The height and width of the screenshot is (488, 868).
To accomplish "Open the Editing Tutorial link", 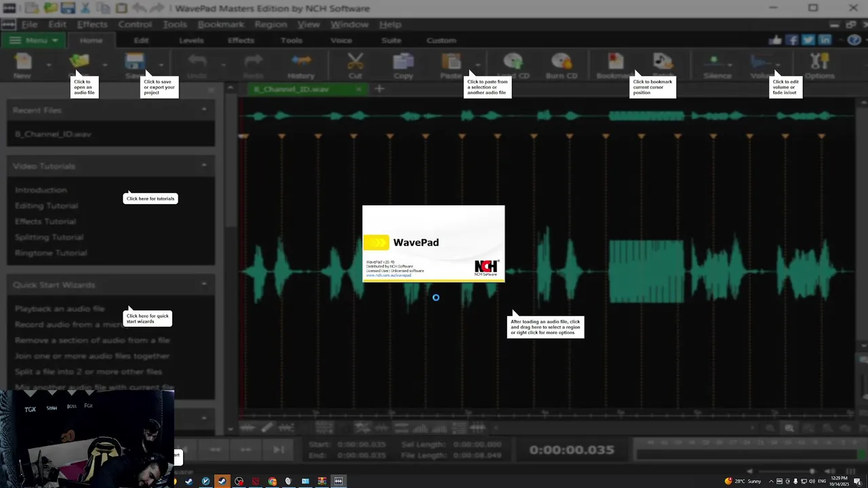I will coord(46,205).
